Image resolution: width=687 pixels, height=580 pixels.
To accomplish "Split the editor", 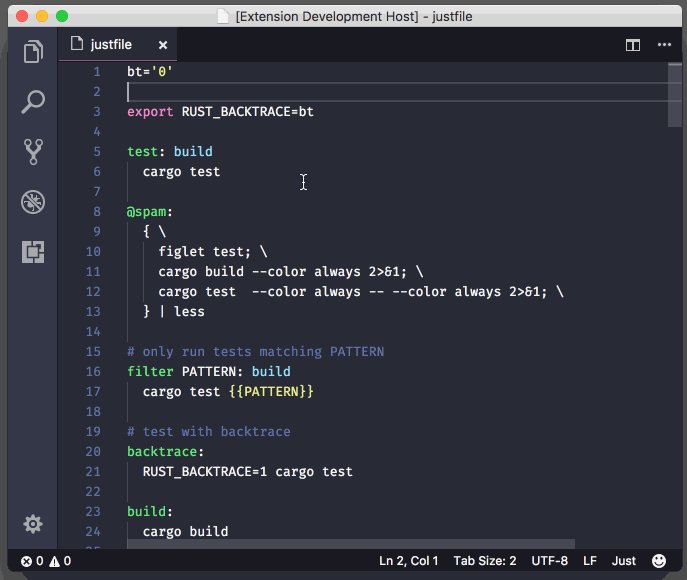I will 633,45.
